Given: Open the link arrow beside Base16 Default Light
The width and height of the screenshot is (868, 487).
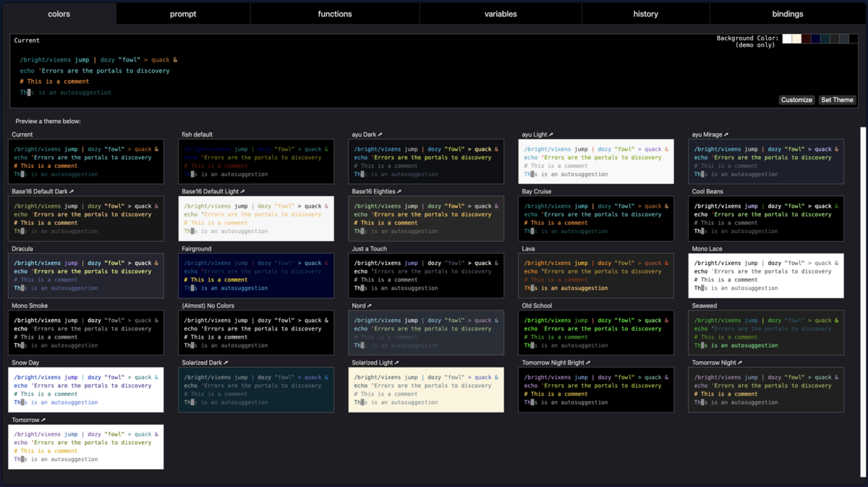Looking at the screenshot, I should point(242,192).
